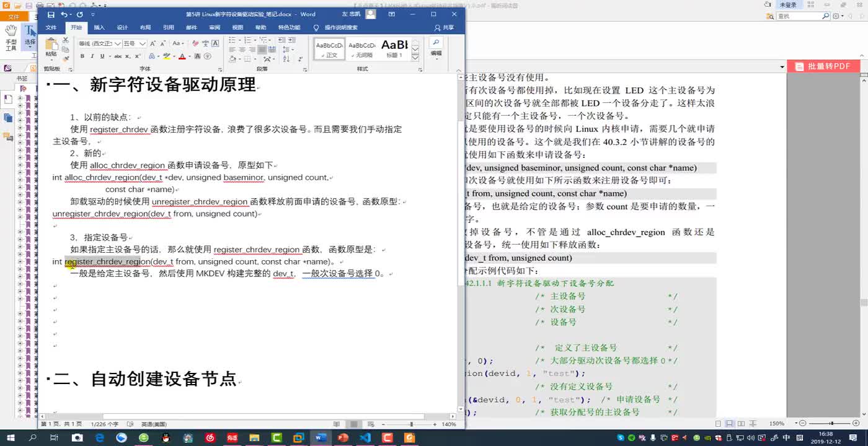Screen dimensions: 868x446
Task: Open the 特色功能 ribbon tab
Action: (x=289, y=27)
